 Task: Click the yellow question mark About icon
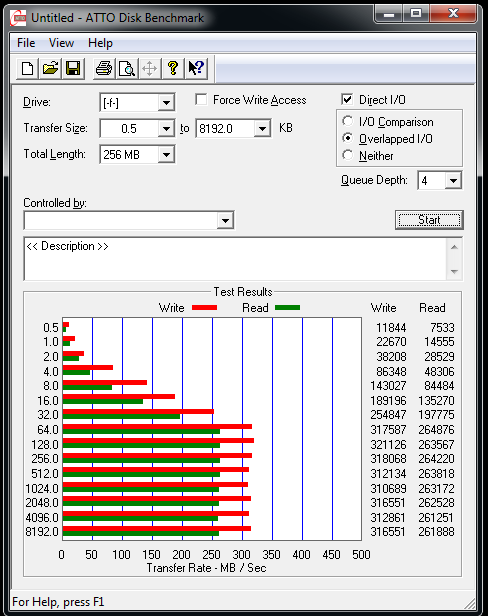173,69
